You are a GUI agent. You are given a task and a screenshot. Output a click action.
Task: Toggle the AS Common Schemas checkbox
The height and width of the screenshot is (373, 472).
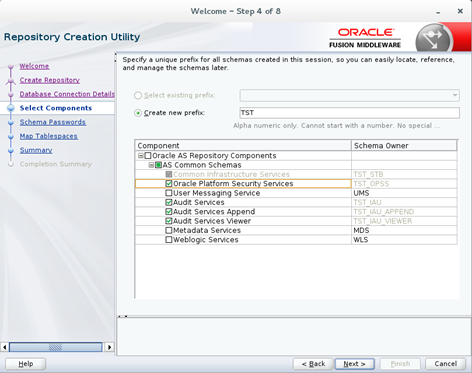(x=158, y=165)
